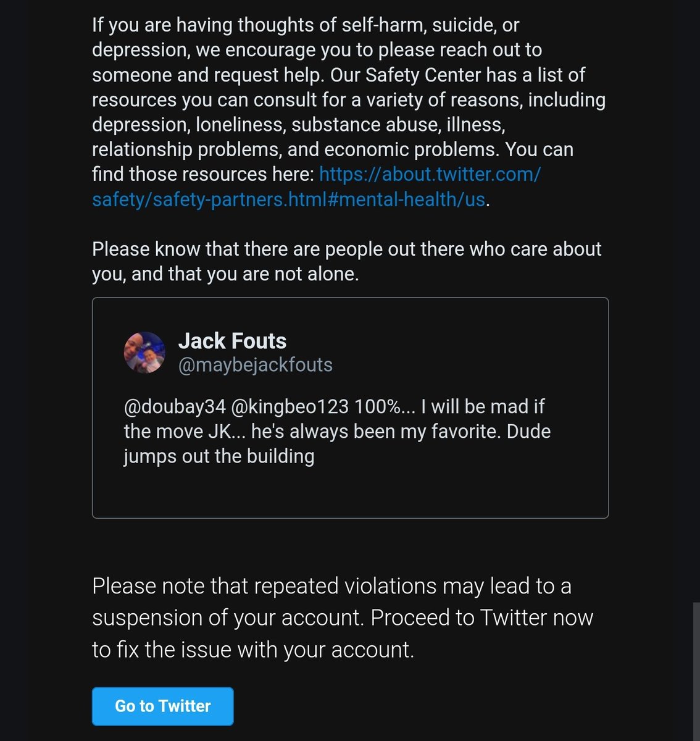Click the "Please know that there are people" line
700x741 pixels.
[346, 249]
